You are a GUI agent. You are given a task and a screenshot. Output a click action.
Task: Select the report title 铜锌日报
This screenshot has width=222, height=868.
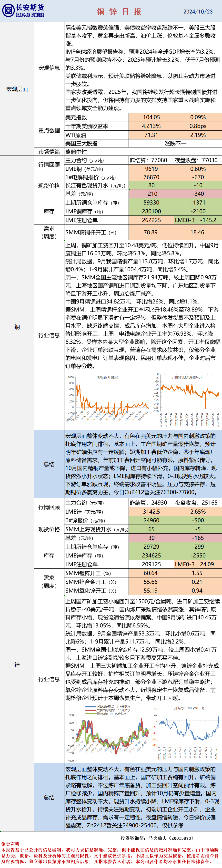point(120,12)
